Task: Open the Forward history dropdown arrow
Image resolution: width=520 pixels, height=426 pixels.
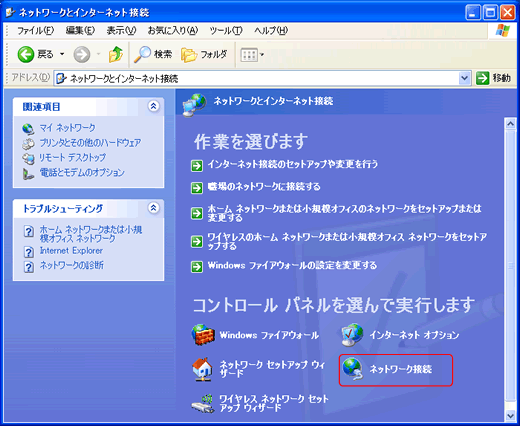Action: 99,54
